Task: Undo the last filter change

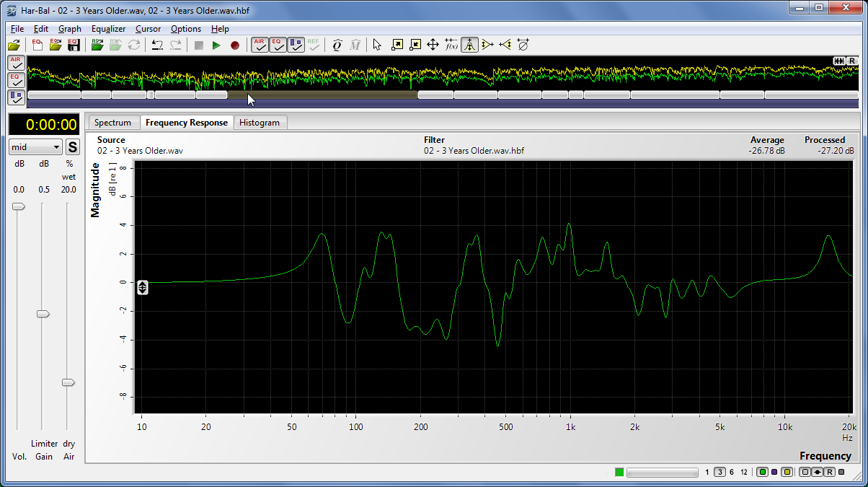Action: (x=157, y=45)
